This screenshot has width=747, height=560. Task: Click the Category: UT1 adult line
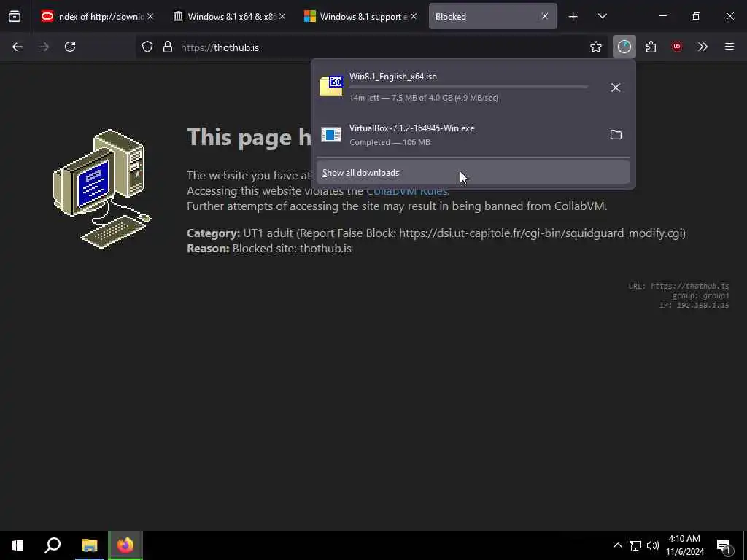(x=436, y=233)
